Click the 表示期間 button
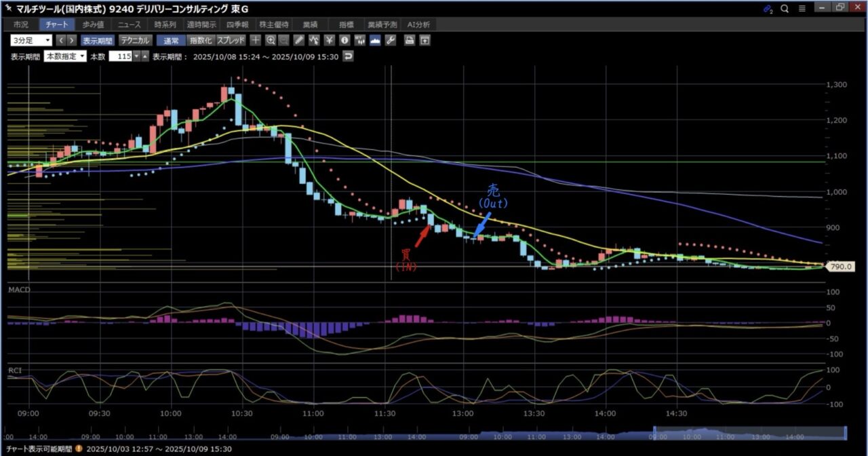This screenshot has width=868, height=456. click(99, 40)
